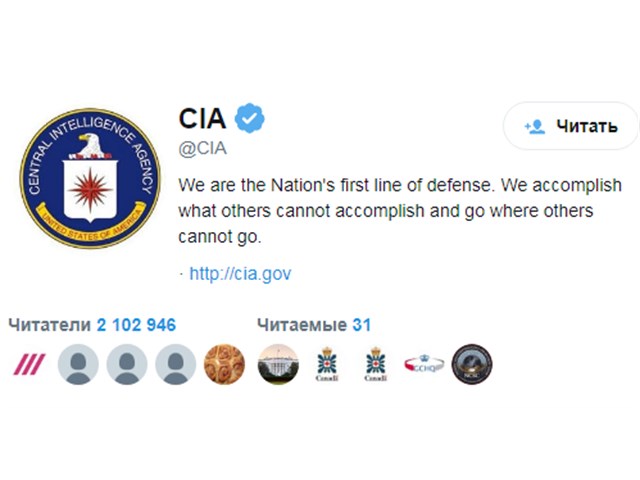Open the White House avatar
Screen dimensions: 640x480
pos(278,364)
